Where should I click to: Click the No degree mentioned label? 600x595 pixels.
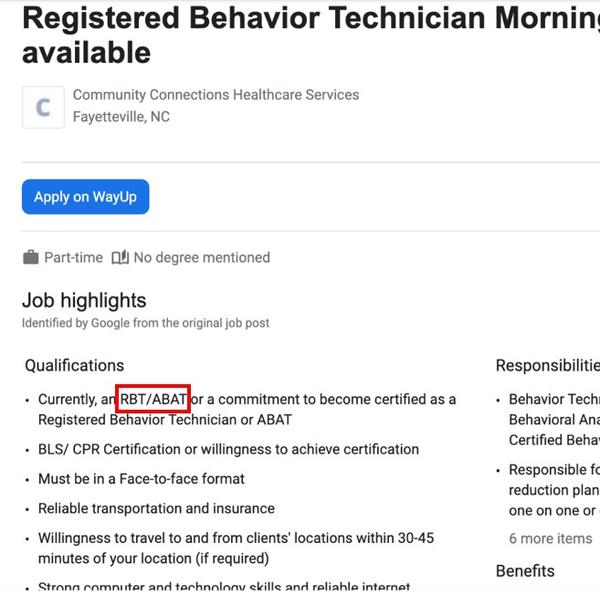click(202, 257)
